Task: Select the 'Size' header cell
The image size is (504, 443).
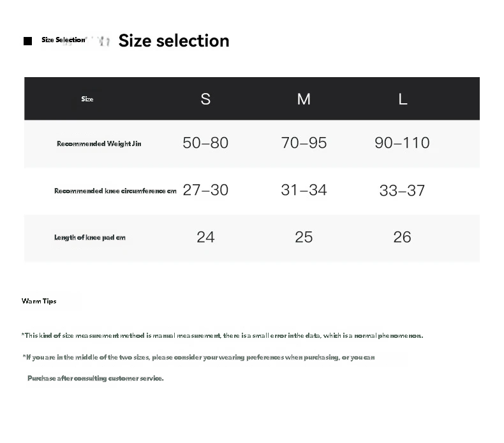Action: click(x=87, y=99)
